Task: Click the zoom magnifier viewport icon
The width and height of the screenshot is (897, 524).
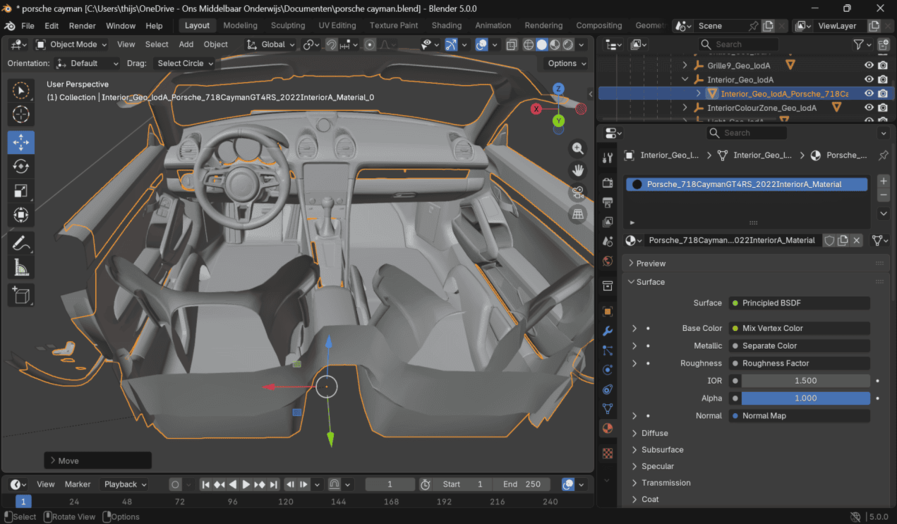Action: click(578, 148)
